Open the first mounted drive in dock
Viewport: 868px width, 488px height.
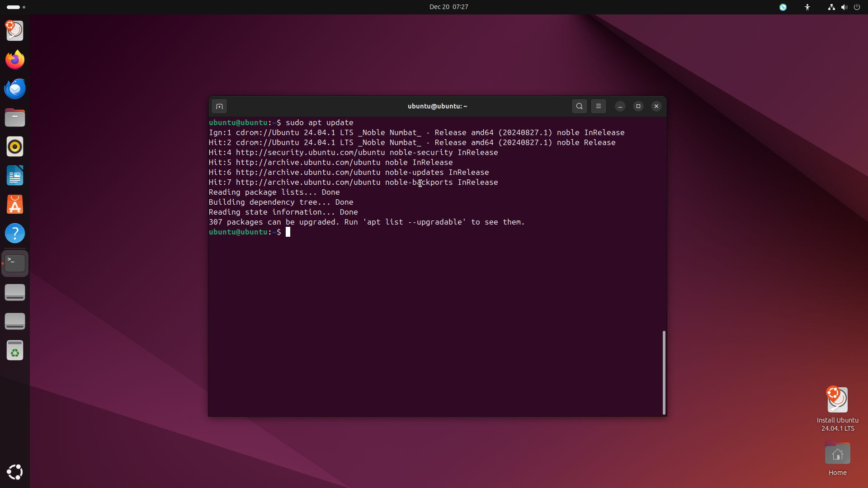(x=15, y=292)
